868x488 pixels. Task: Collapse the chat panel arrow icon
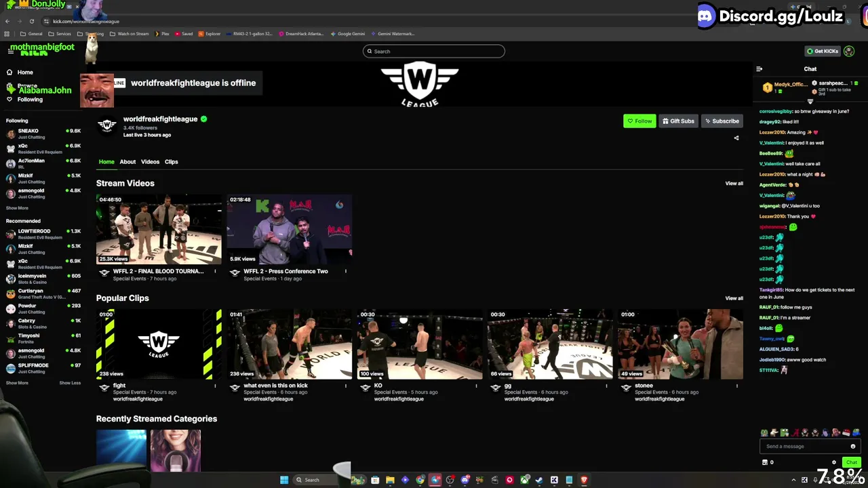(759, 68)
